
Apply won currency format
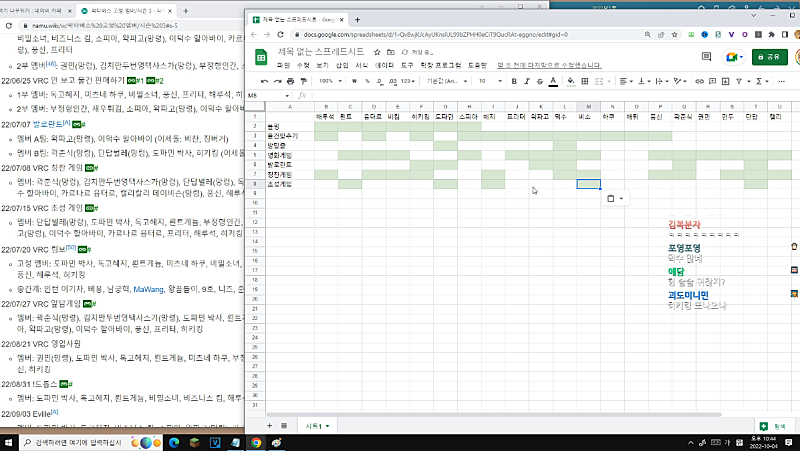click(354, 81)
